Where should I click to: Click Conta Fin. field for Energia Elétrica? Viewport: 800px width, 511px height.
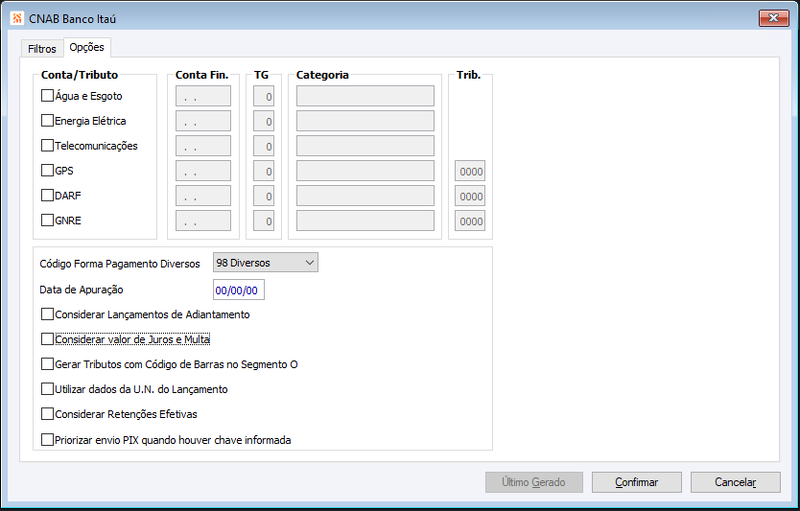pyautogui.click(x=203, y=121)
